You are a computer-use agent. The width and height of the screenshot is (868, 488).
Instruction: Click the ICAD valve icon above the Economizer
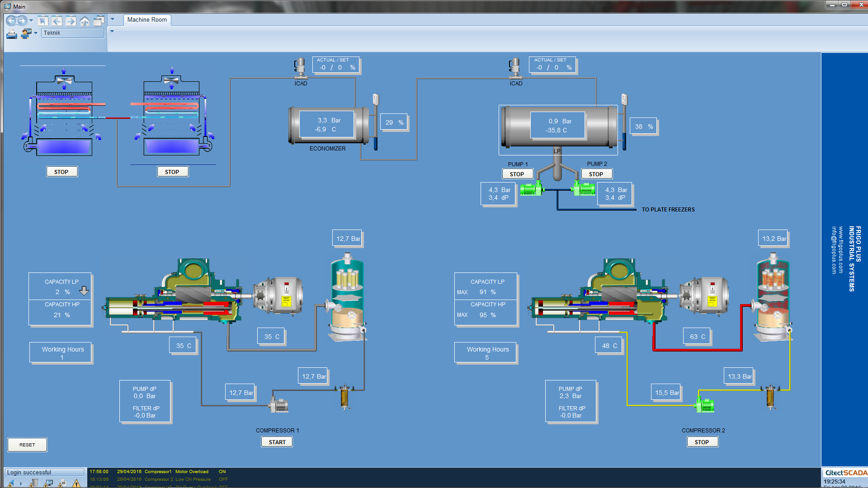(301, 68)
